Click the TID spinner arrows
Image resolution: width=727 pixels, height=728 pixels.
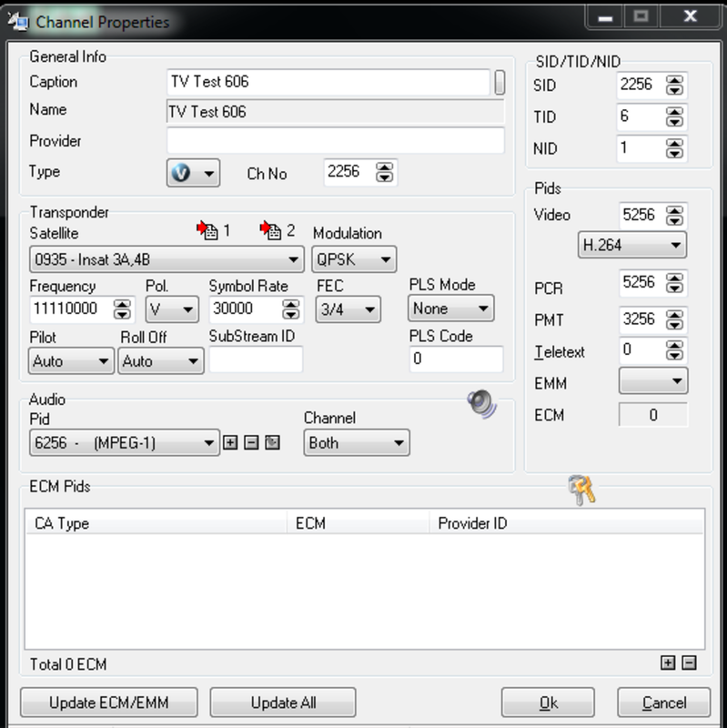pyautogui.click(x=674, y=116)
